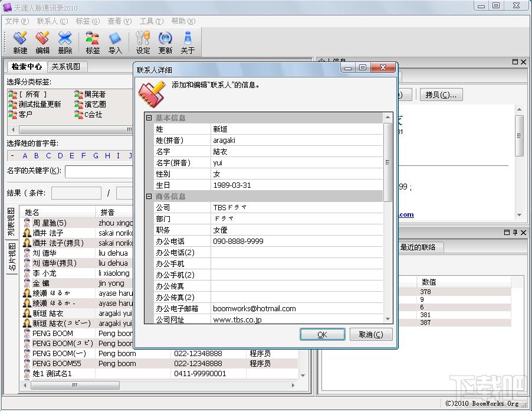
Task: Open the 文件(F) menu
Action: (17, 21)
